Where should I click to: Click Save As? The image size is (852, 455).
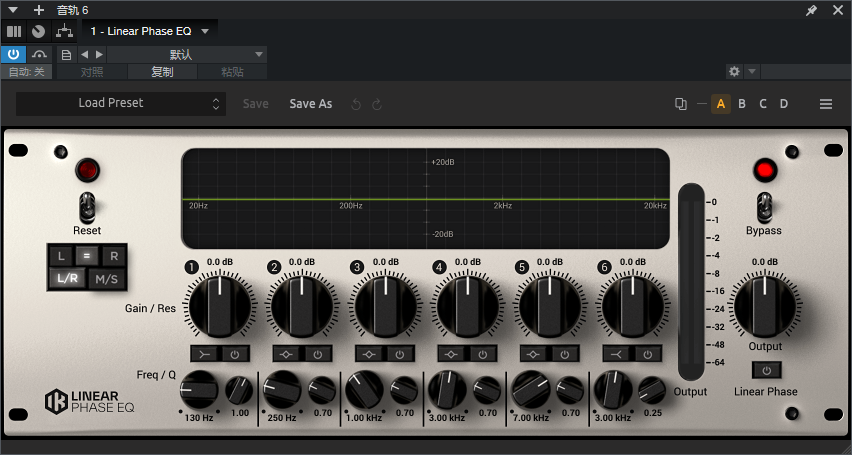[311, 104]
